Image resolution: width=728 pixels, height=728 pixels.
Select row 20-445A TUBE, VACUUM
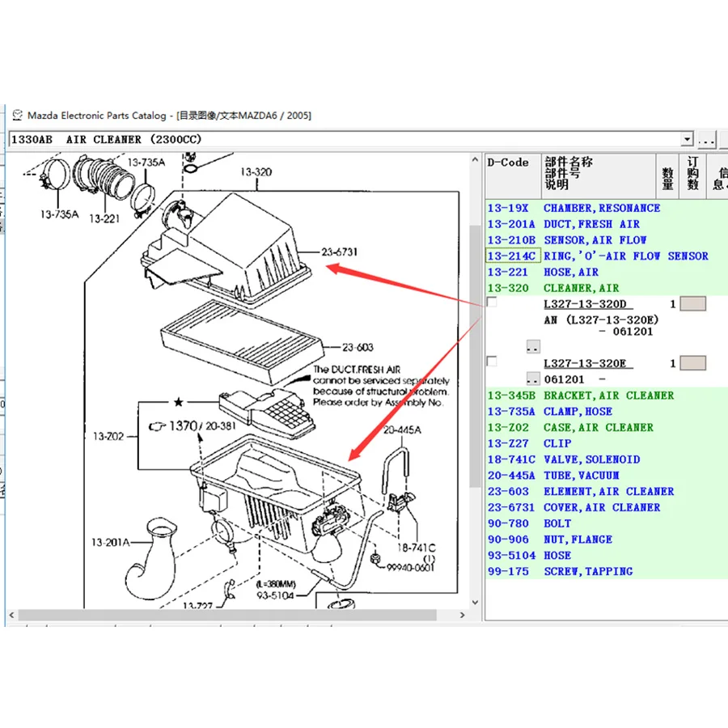tap(607, 476)
